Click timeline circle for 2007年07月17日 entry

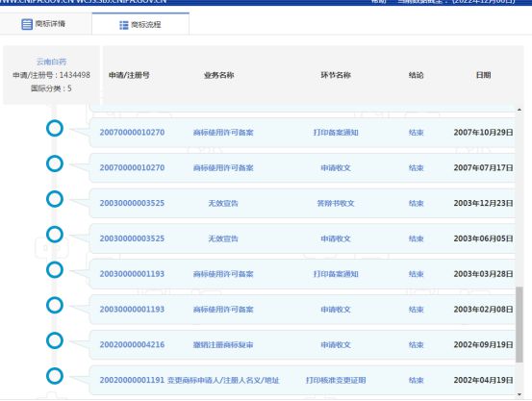[55, 163]
